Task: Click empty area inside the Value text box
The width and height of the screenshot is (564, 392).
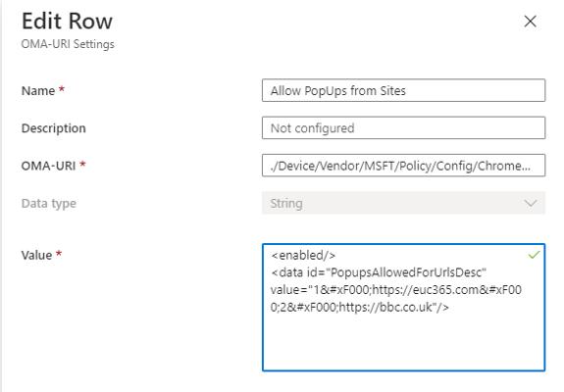Action: pyautogui.click(x=403, y=341)
